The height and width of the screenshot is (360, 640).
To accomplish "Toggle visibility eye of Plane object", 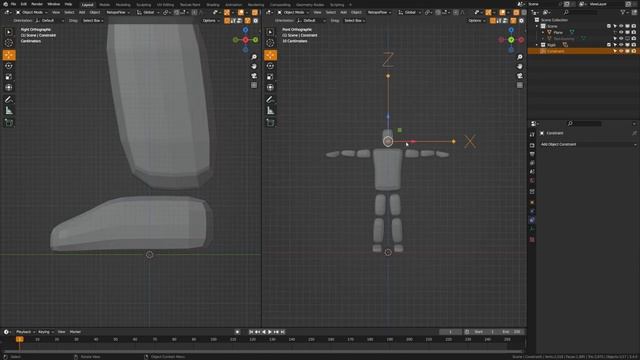I will click(621, 32).
